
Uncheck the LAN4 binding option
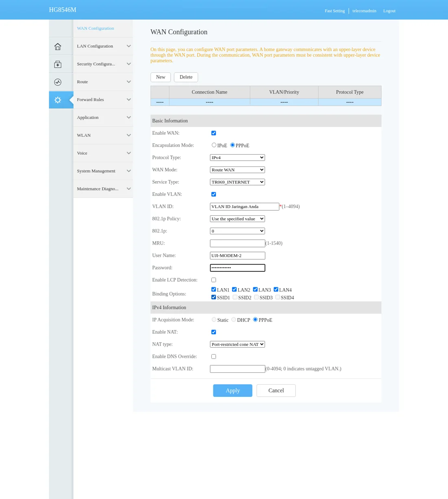[x=276, y=289]
